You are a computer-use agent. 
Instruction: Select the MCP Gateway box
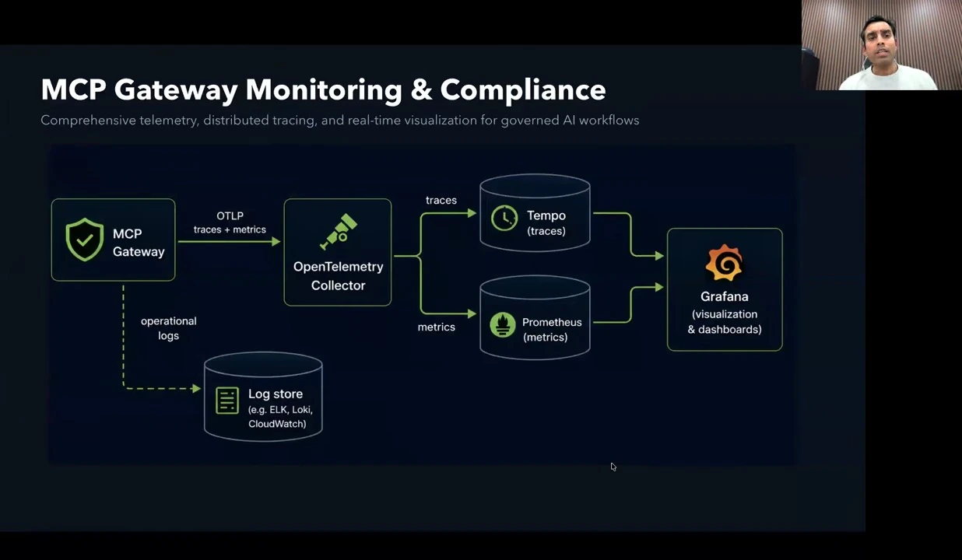tap(114, 240)
